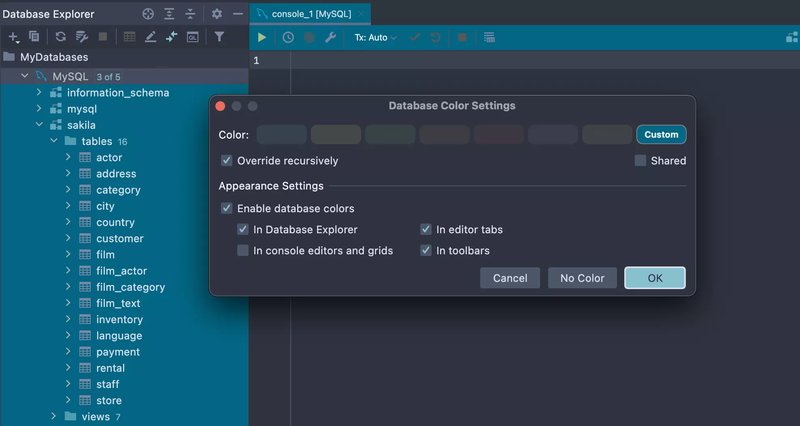The height and width of the screenshot is (426, 800).
Task: Check In console editors and grids
Action: click(243, 251)
